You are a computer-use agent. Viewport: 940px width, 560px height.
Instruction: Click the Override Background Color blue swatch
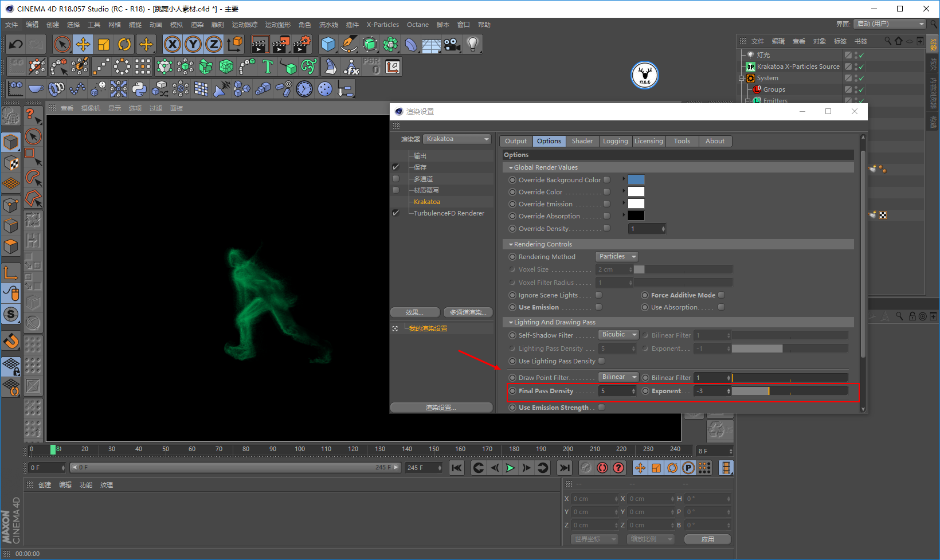636,179
